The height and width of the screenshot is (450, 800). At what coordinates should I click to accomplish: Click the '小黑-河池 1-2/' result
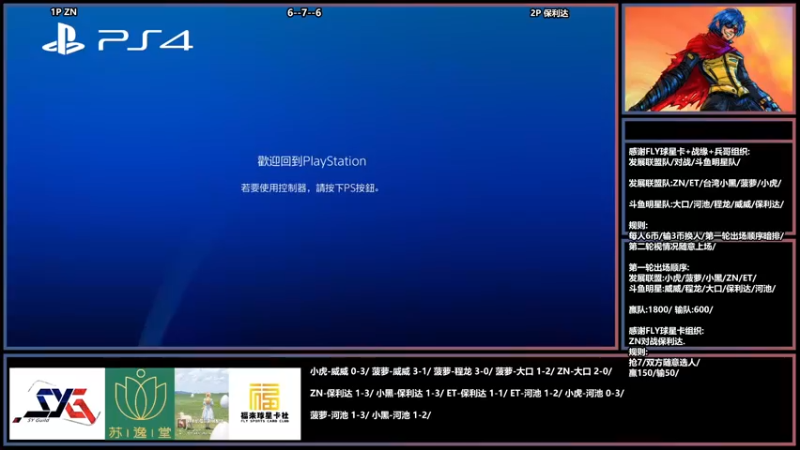pos(402,415)
